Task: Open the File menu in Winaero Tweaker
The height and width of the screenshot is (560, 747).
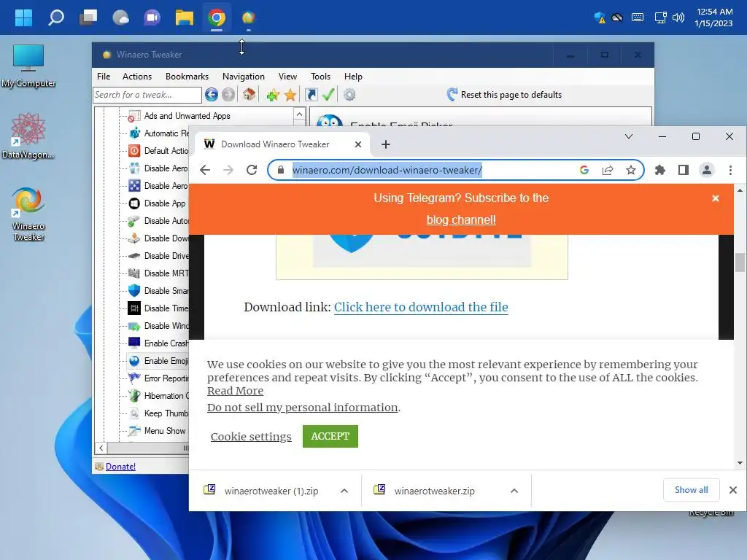Action: point(104,76)
